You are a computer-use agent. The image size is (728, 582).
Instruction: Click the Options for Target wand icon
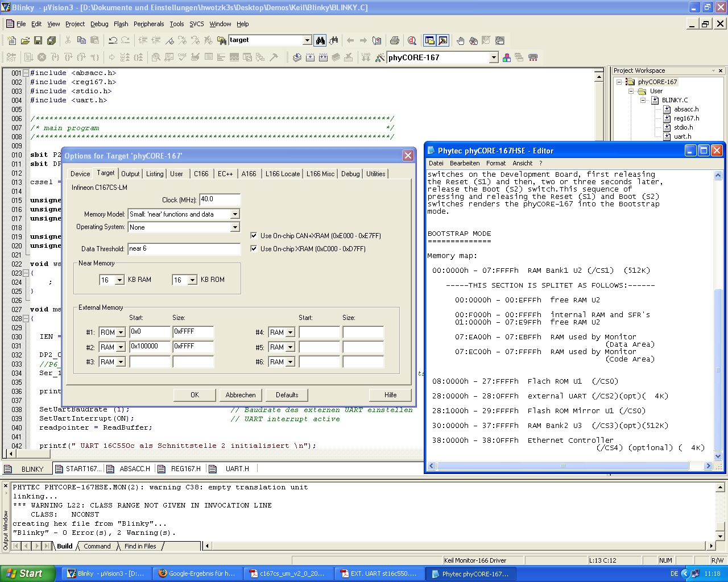[380, 57]
